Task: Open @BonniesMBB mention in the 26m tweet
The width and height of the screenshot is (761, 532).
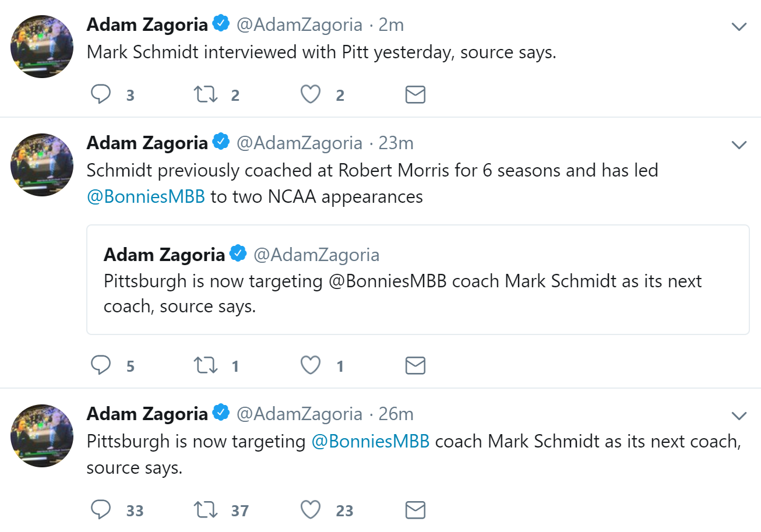Action: [x=371, y=441]
